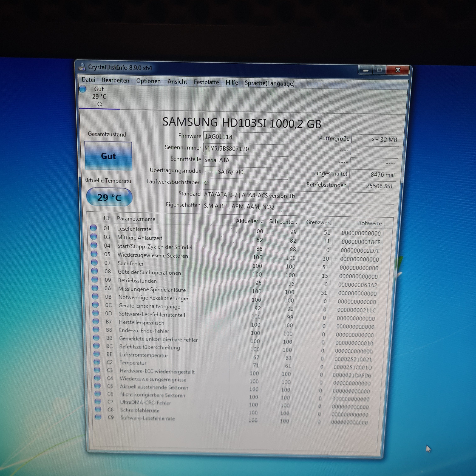Click the Firmware field 1AG01118
The height and width of the screenshot is (476, 476).
coord(246,137)
